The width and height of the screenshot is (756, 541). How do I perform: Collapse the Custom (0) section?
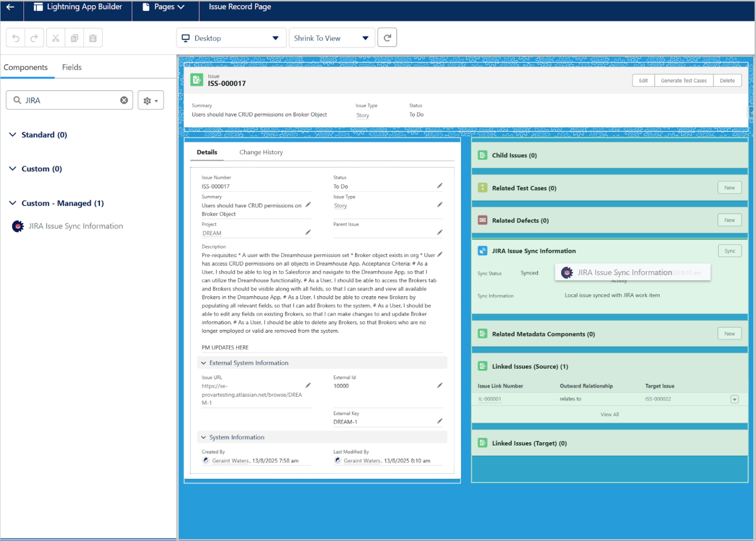point(13,168)
